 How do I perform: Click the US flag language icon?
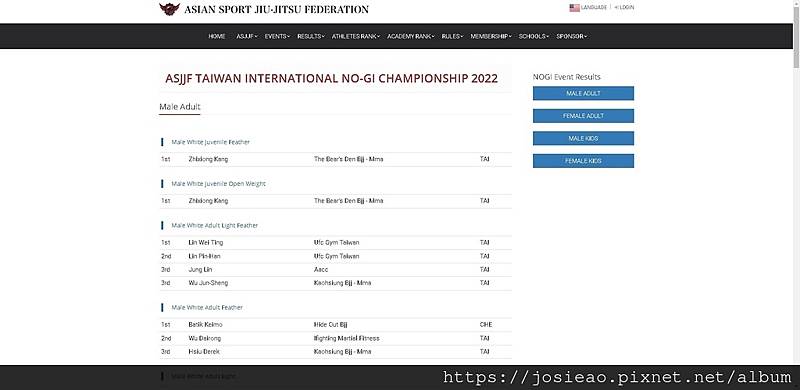click(x=574, y=8)
